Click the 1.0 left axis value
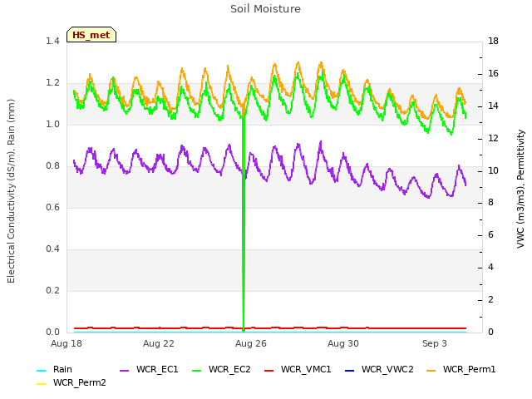 point(52,125)
